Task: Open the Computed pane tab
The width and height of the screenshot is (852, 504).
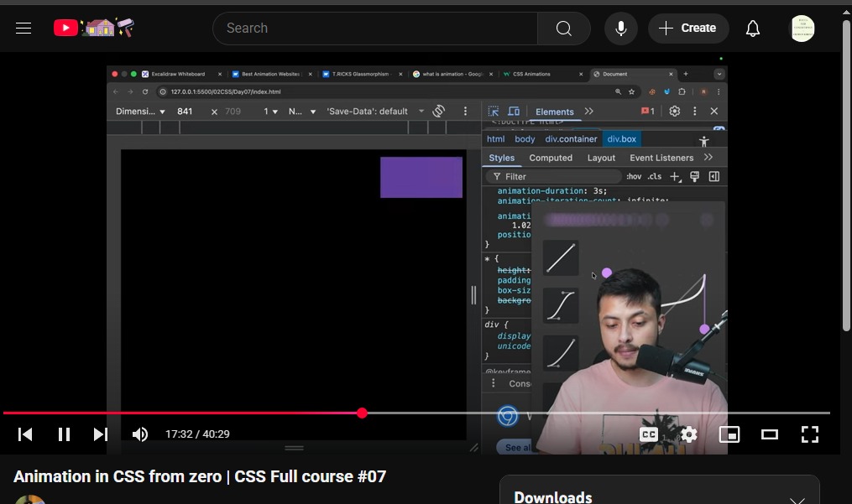Action: [x=551, y=158]
